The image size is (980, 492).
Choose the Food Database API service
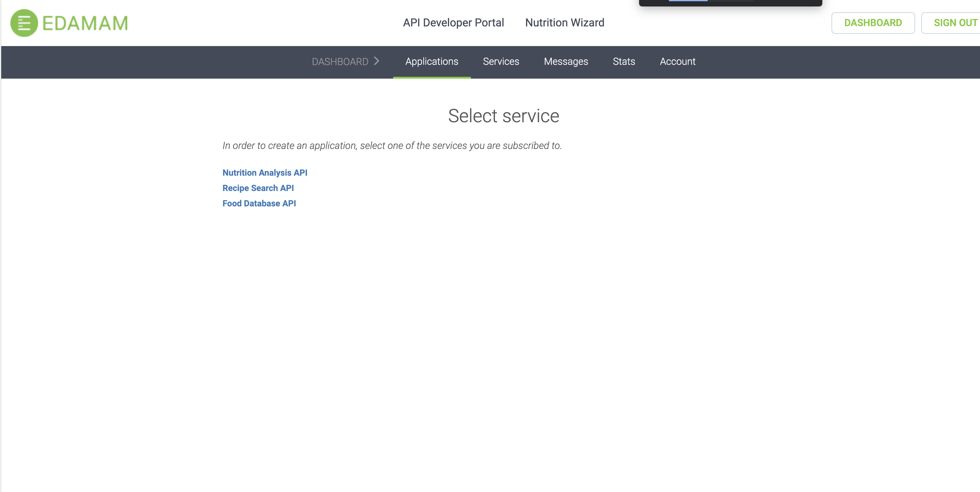point(259,203)
